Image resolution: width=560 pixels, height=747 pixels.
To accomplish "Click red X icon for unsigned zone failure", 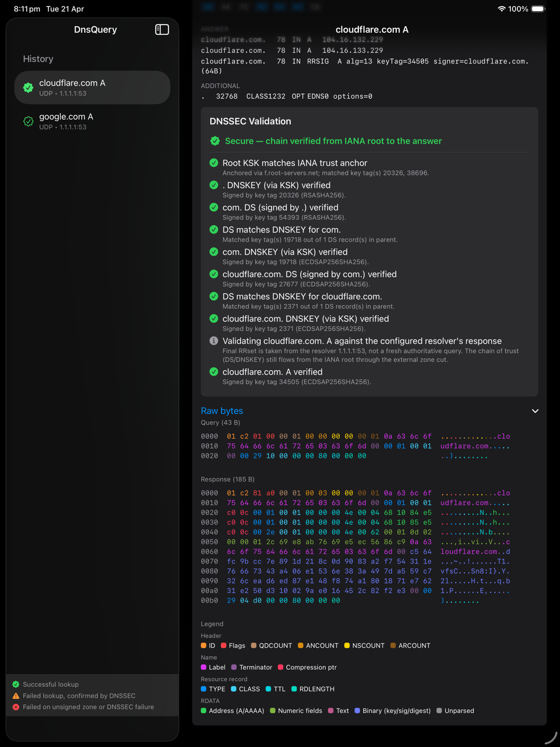I will tap(16, 707).
